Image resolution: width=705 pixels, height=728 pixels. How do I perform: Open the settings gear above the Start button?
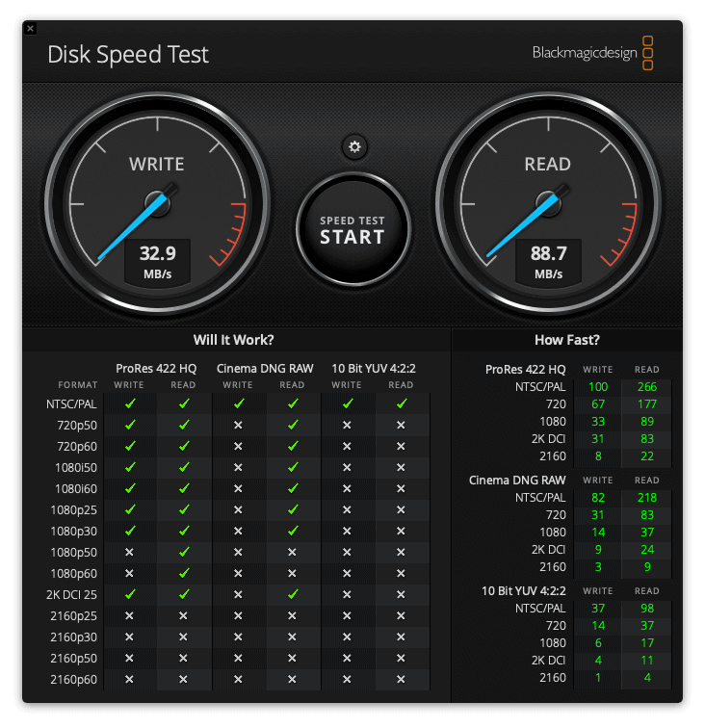pos(354,146)
